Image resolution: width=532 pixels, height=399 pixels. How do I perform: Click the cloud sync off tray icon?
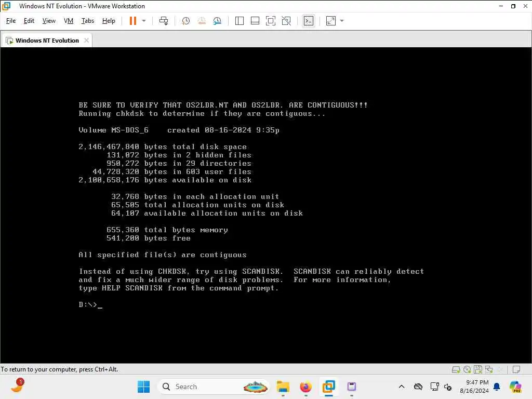click(418, 387)
